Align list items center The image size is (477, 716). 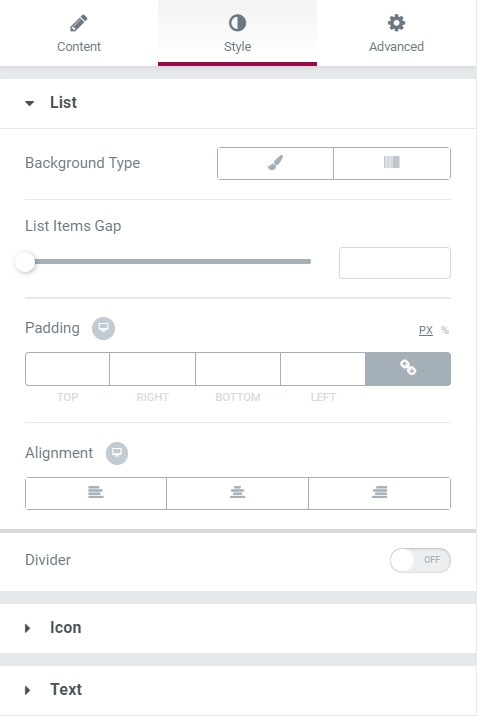click(237, 493)
